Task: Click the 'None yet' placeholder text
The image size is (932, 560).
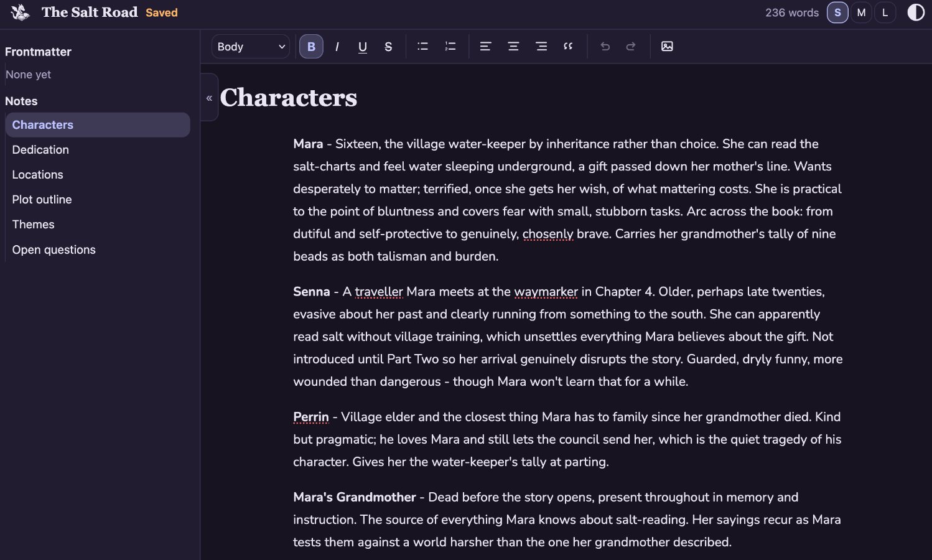Action: tap(28, 75)
